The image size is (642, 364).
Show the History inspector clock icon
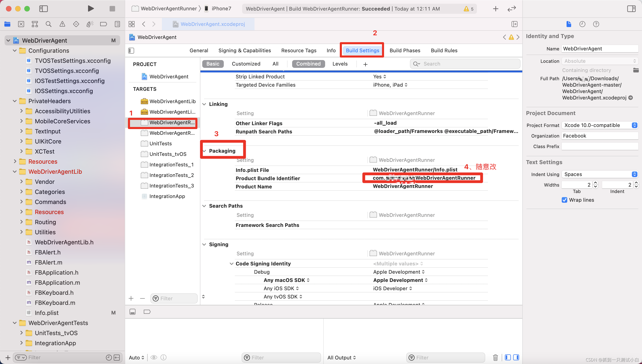click(x=582, y=24)
